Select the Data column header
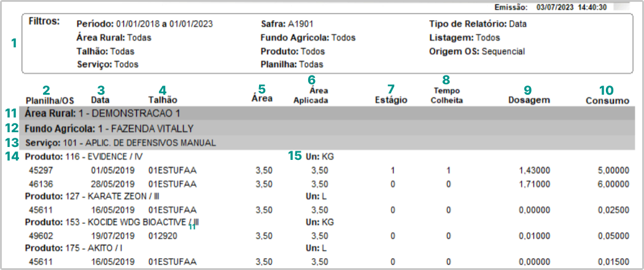Viewport: 644px width, 270px height. coord(100,99)
